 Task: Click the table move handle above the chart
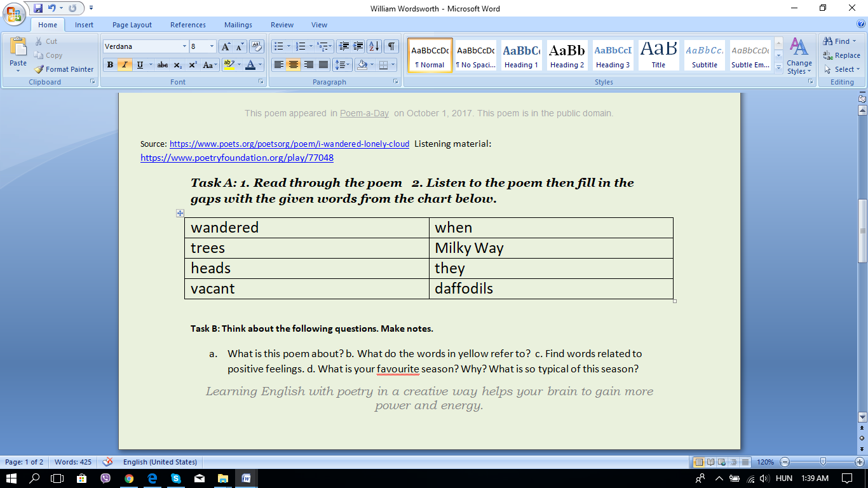point(180,213)
